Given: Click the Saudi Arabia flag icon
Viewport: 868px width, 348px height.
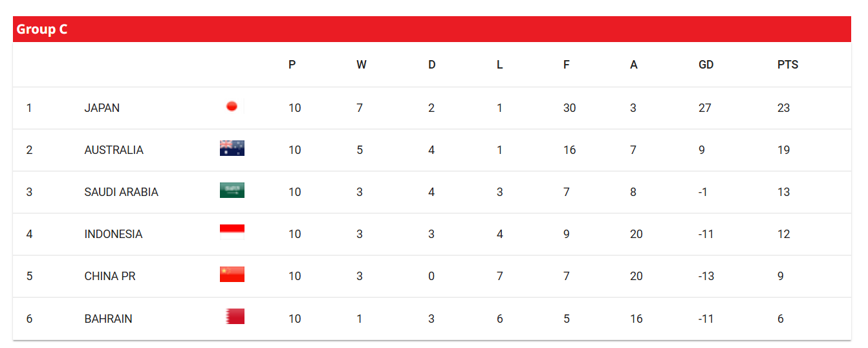Looking at the screenshot, I should point(232,191).
